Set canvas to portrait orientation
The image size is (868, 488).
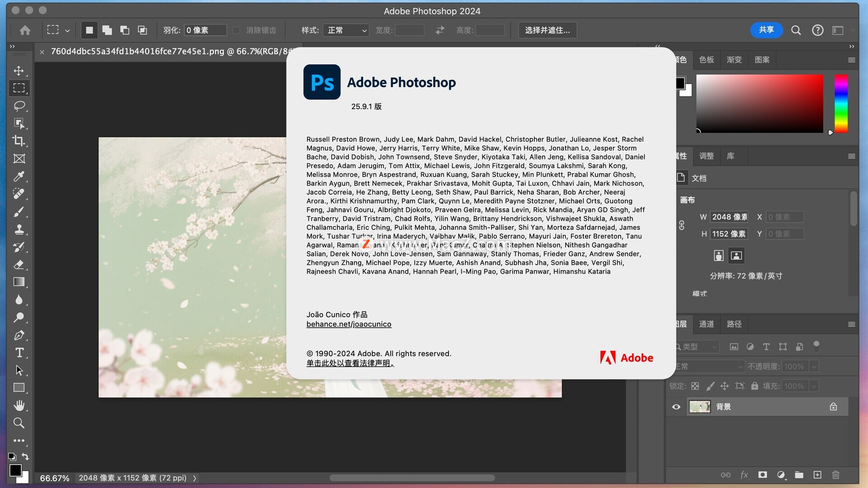click(718, 256)
